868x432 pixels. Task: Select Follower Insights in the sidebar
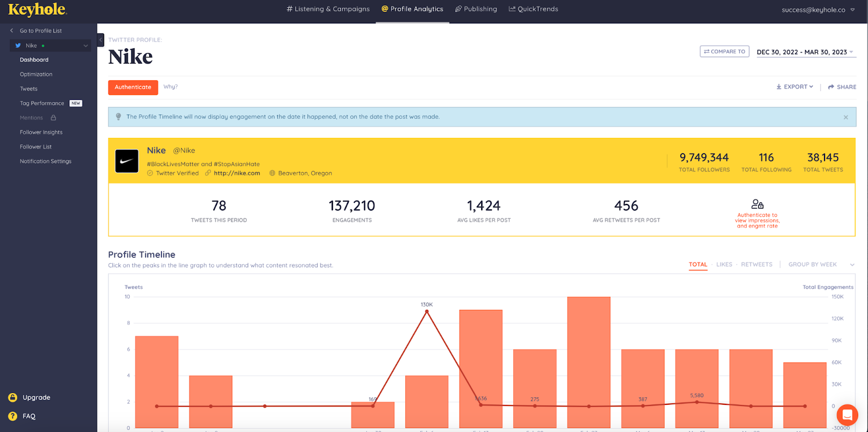(x=41, y=132)
